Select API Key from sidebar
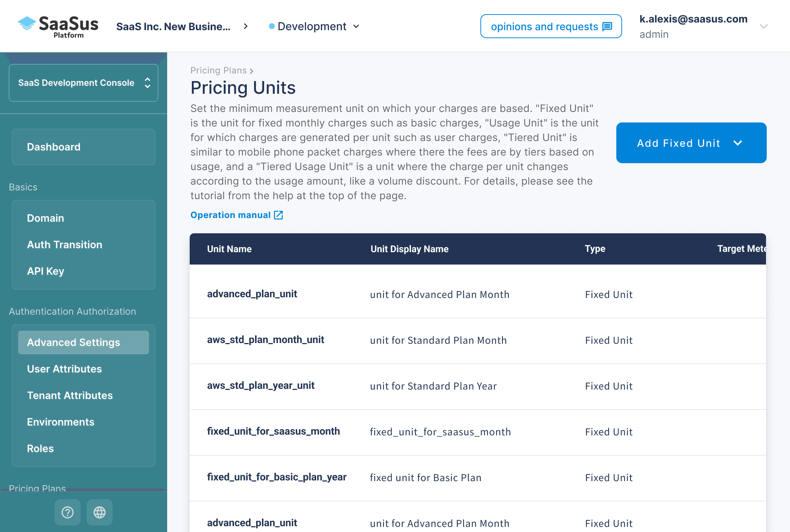This screenshot has height=532, width=790. coord(45,271)
